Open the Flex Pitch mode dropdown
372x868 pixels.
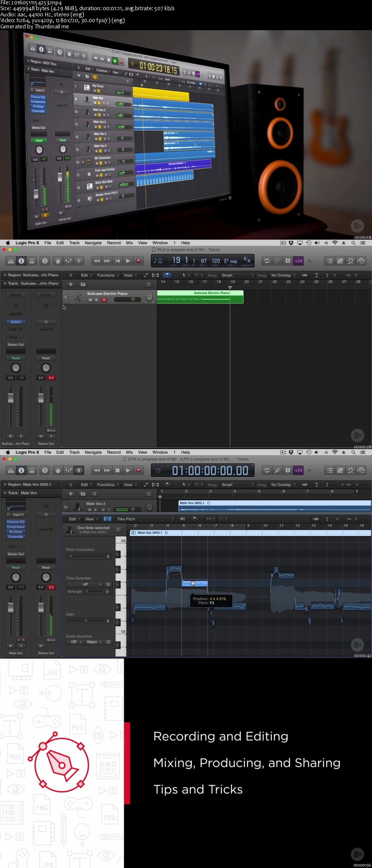(x=145, y=519)
